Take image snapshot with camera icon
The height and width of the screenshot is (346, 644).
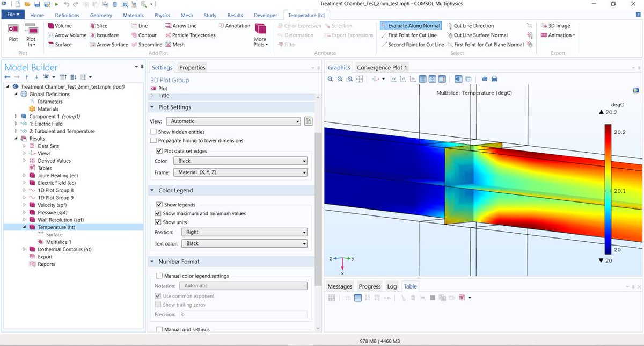point(485,79)
